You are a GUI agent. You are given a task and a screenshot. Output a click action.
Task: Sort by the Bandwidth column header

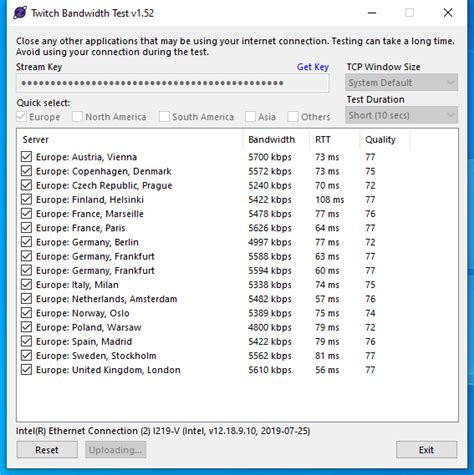(x=276, y=139)
